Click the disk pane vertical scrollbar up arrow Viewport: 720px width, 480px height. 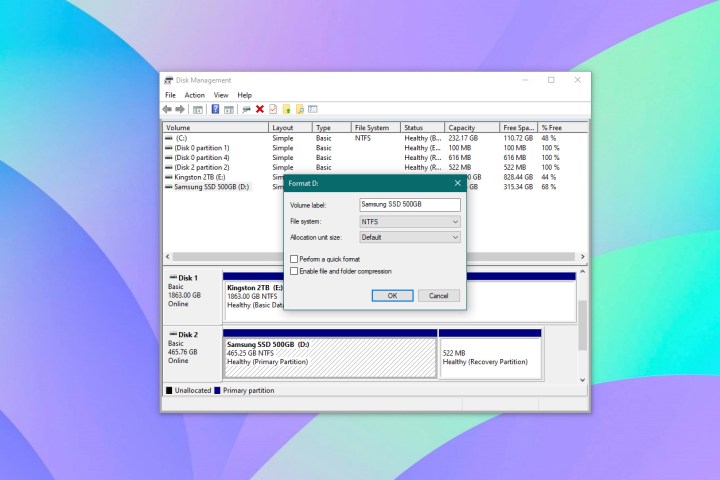(582, 271)
